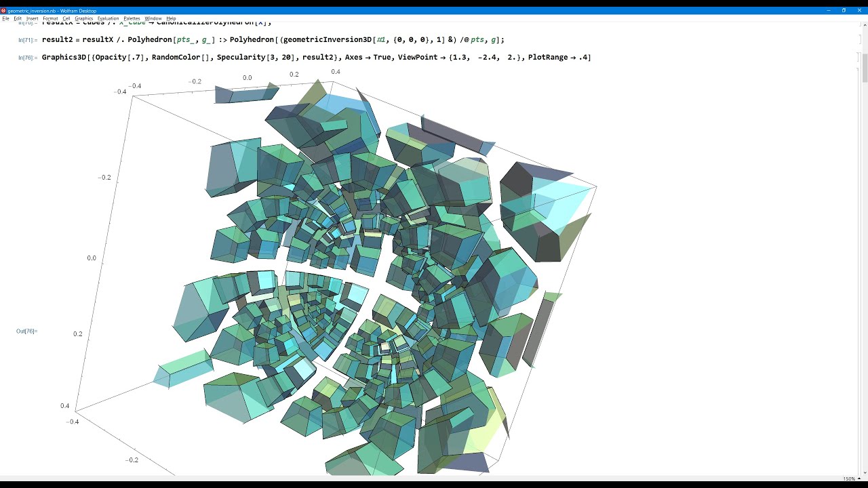Click the In[71]:= cell label

coord(26,41)
